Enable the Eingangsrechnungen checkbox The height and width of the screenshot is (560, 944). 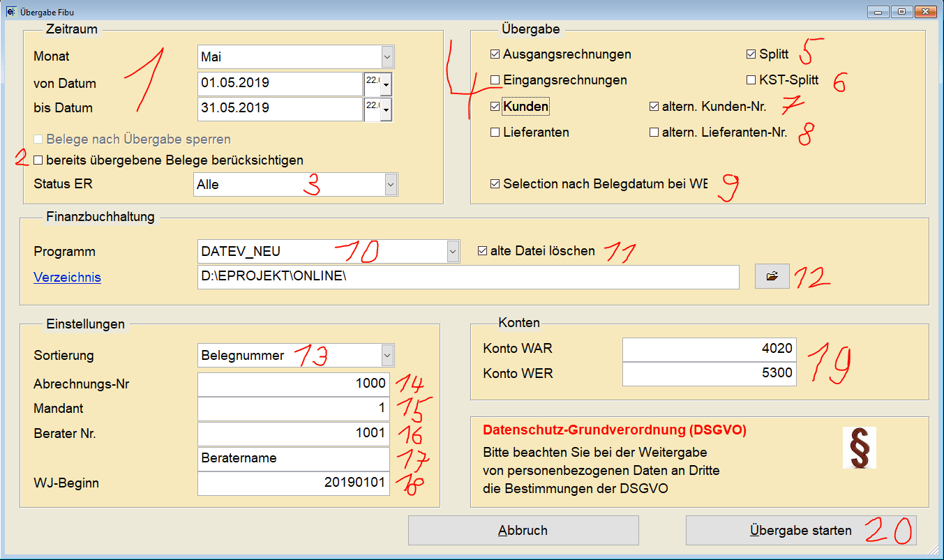(x=495, y=80)
